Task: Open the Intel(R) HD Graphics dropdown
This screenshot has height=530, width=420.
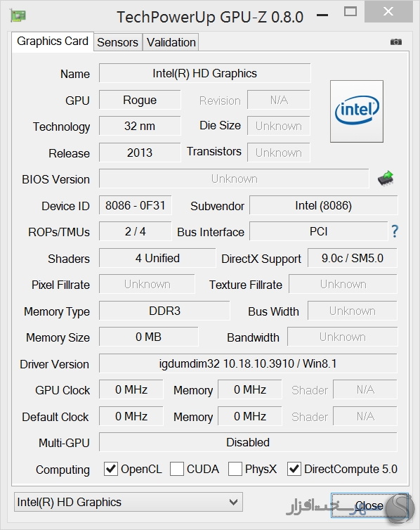Action: (x=129, y=502)
